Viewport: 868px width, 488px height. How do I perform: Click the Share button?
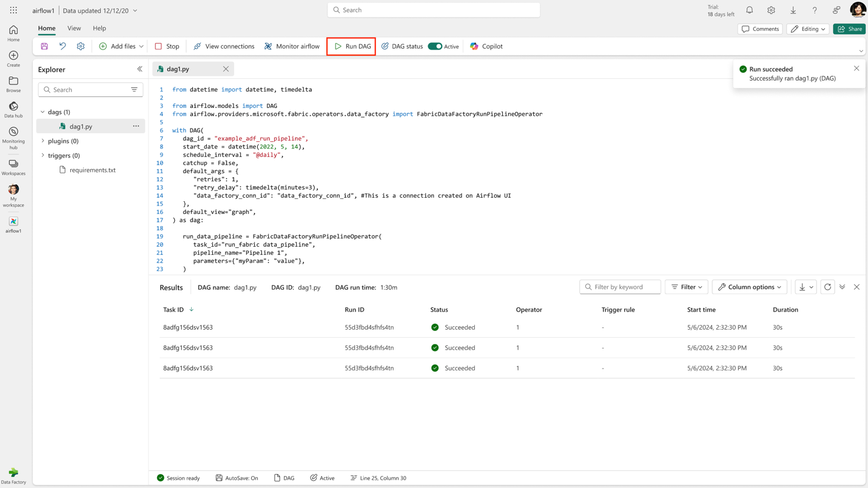click(x=849, y=29)
